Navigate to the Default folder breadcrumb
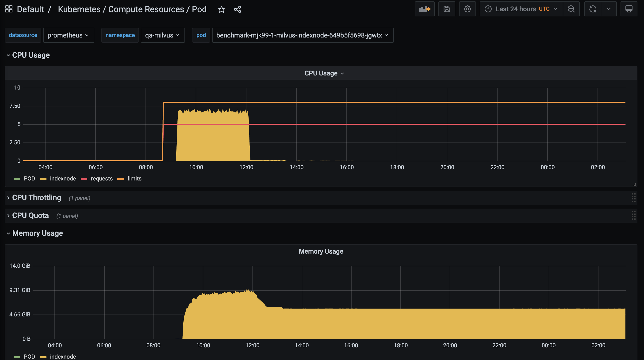Image resolution: width=644 pixels, height=360 pixels. pos(30,9)
